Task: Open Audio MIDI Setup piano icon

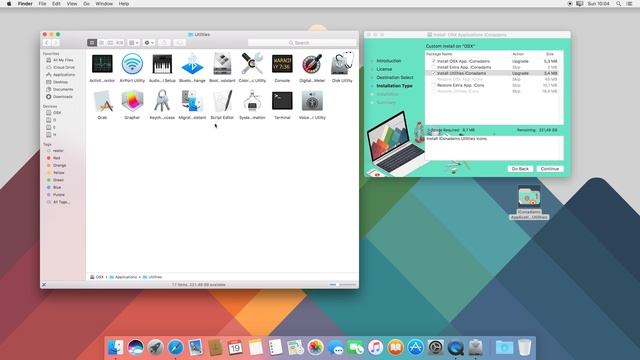Action: pyautogui.click(x=162, y=64)
